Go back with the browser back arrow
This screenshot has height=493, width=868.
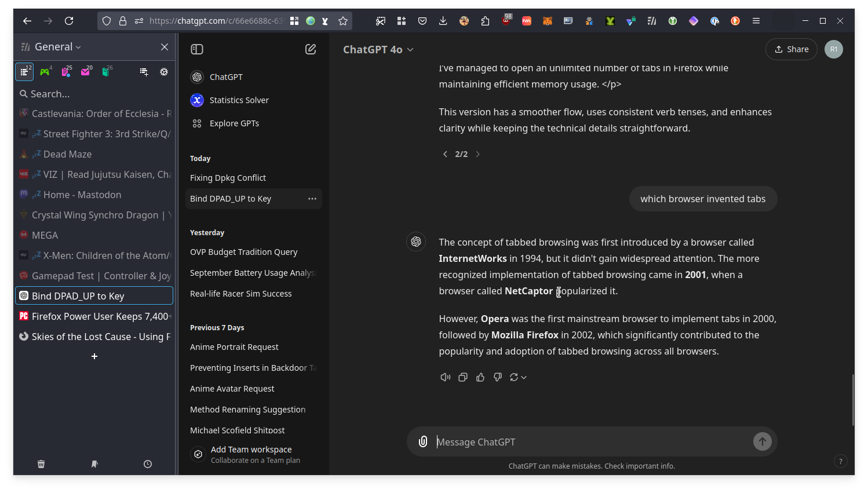pos(27,21)
